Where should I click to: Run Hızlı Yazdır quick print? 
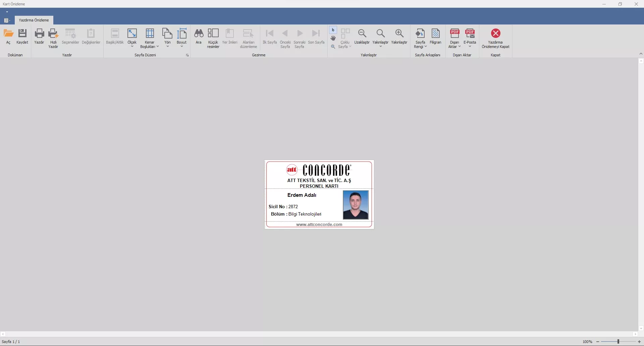pos(53,39)
